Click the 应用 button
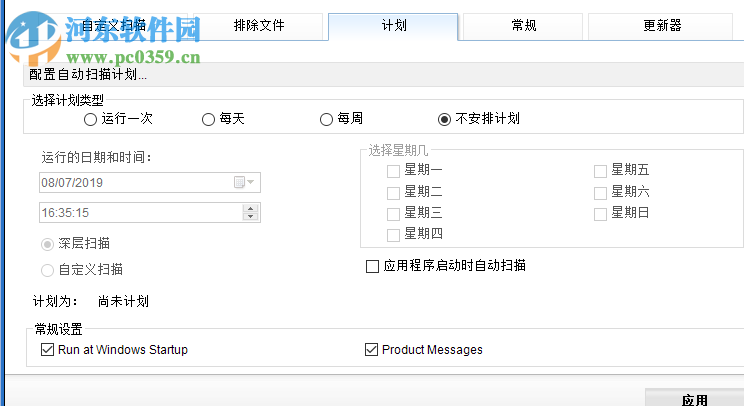Image resolution: width=744 pixels, height=406 pixels. tap(694, 398)
